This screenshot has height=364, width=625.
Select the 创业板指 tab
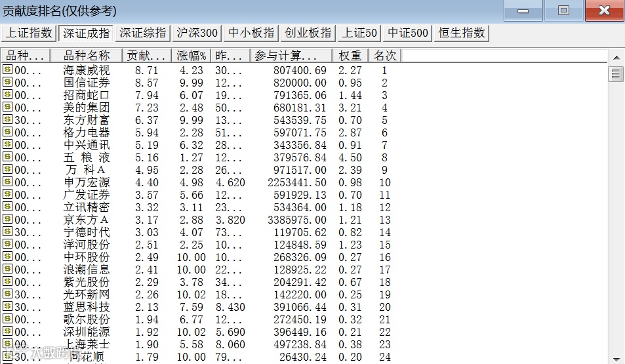308,33
